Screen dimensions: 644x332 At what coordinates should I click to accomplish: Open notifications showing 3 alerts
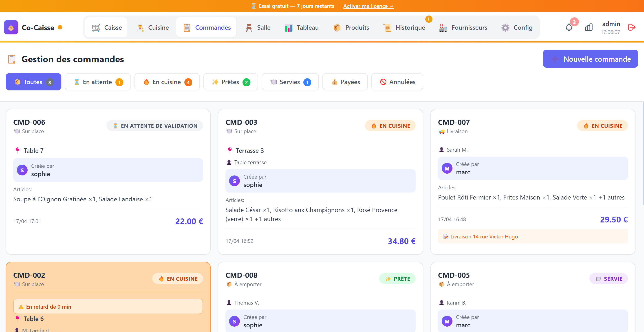click(569, 27)
